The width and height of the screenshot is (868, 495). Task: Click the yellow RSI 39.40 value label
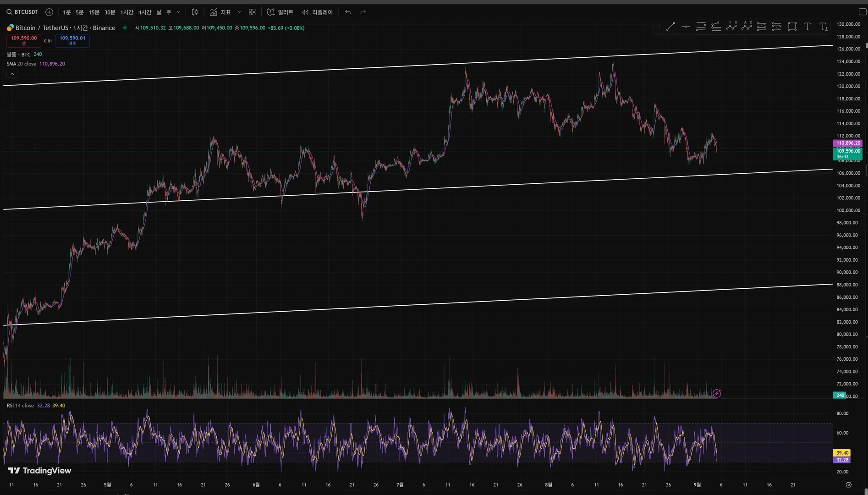point(842,453)
